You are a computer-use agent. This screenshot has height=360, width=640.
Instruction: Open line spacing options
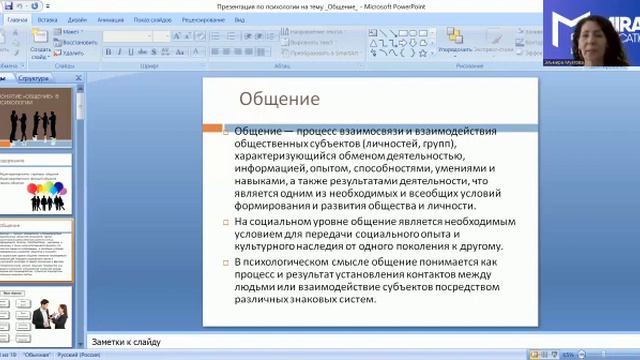coord(271,36)
